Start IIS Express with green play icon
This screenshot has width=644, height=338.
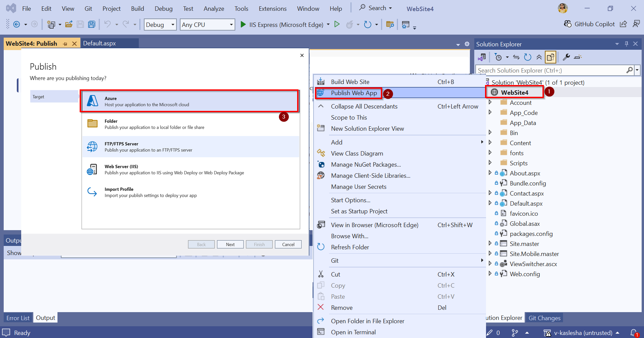[243, 24]
